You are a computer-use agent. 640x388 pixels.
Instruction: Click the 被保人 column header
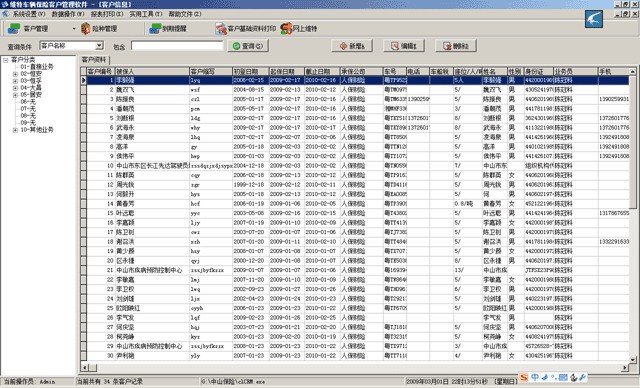(152, 71)
